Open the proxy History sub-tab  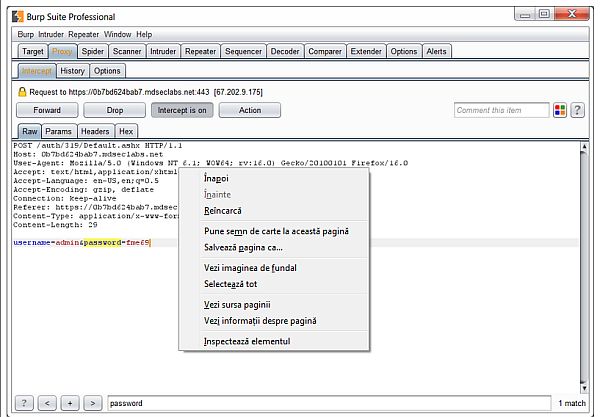pos(72,71)
